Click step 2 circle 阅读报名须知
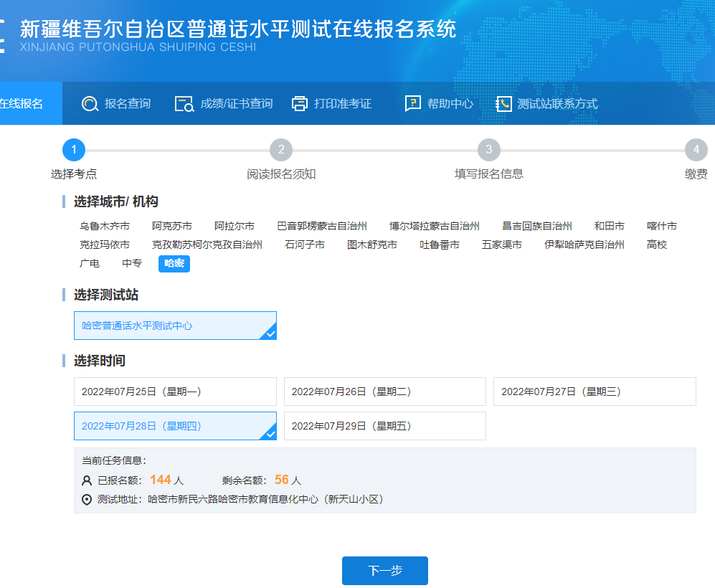The image size is (715, 588). click(281, 150)
